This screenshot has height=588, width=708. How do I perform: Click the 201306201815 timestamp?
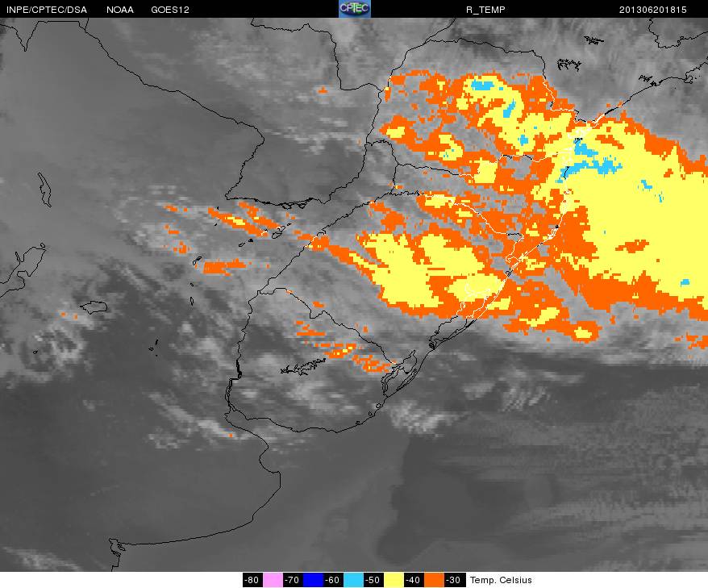tap(652, 10)
